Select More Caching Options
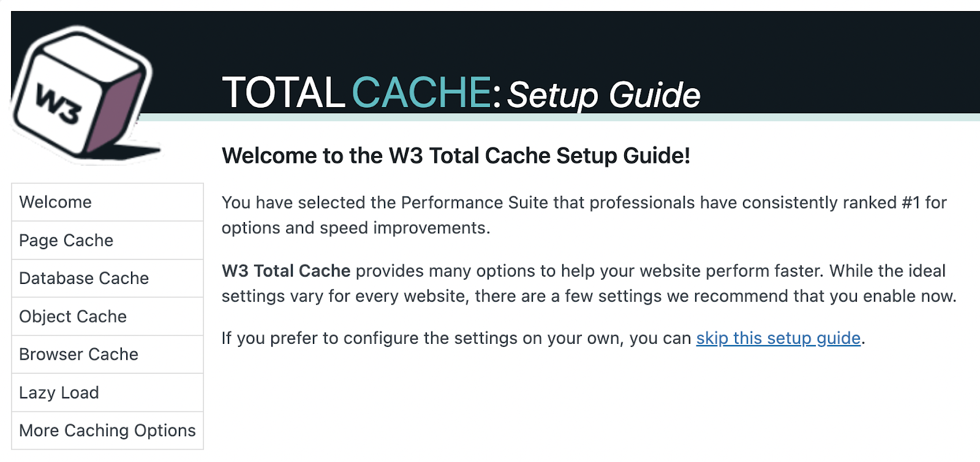Viewport: 980px width, 462px height. click(x=107, y=430)
